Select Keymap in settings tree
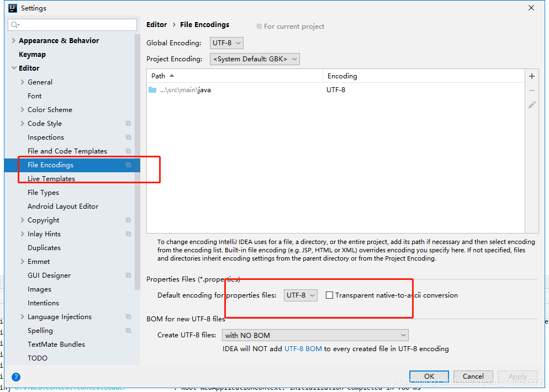Viewport: 549px width, 392px height. (x=32, y=55)
